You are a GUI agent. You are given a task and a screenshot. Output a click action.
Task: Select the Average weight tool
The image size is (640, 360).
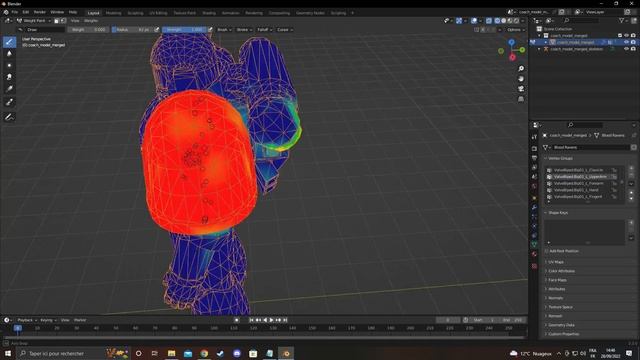[x=9, y=65]
